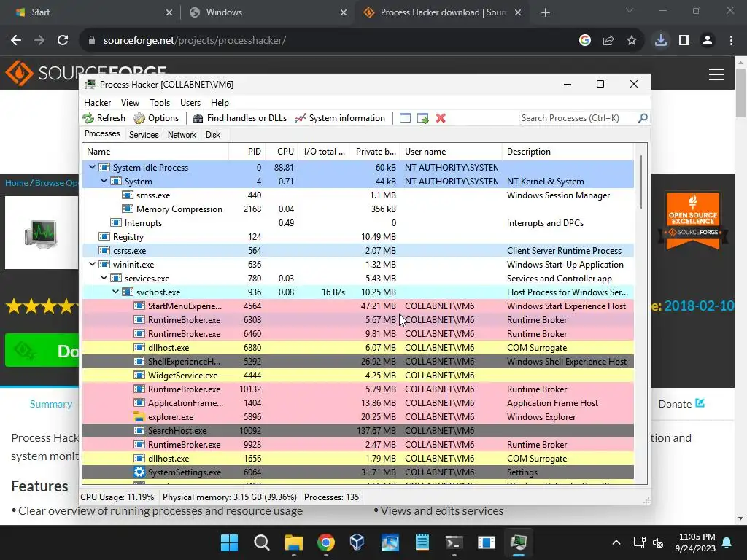Switch to the Network tab

click(182, 135)
